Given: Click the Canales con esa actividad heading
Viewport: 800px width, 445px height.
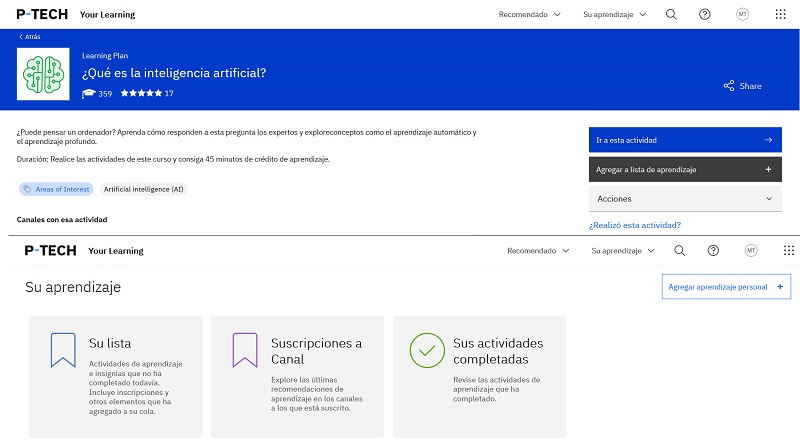Looking at the screenshot, I should (x=62, y=219).
